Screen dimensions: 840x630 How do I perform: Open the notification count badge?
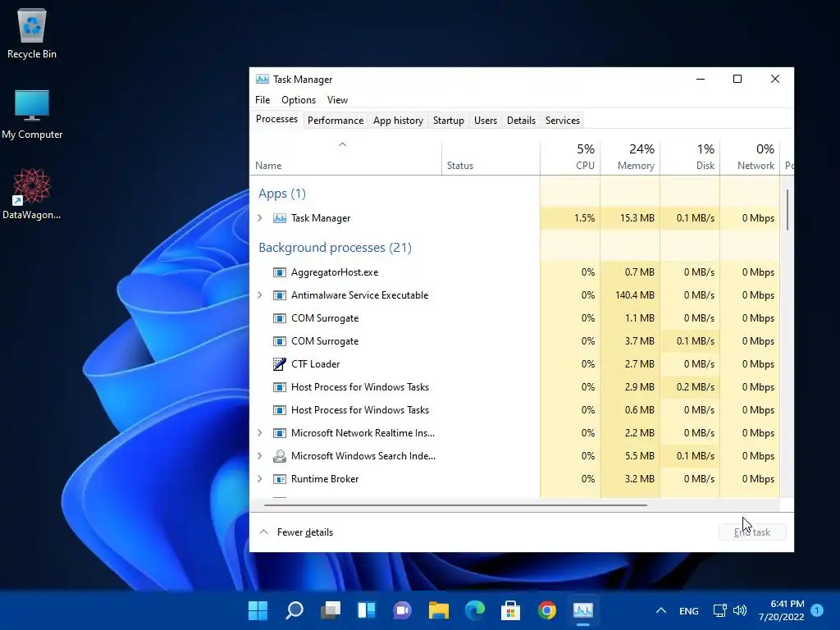[x=817, y=610]
